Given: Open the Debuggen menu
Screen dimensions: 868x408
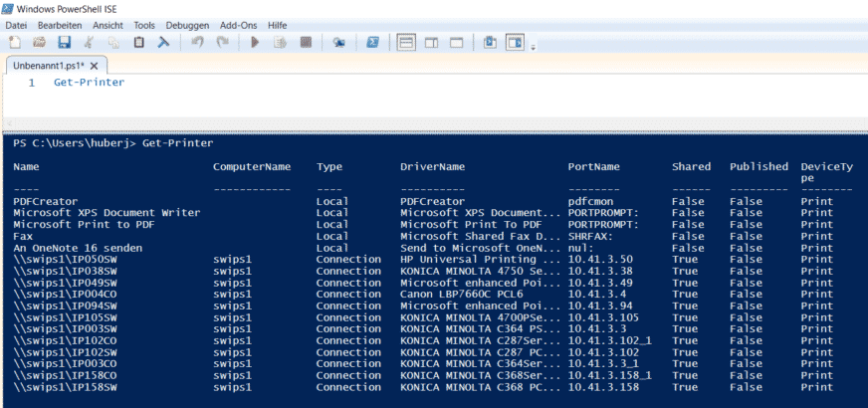Looking at the screenshot, I should point(188,26).
